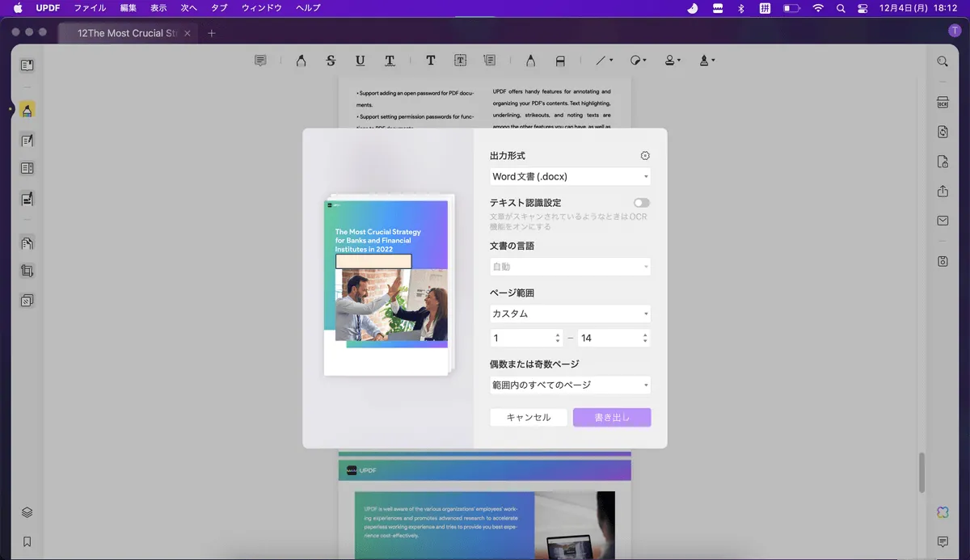The width and height of the screenshot is (970, 560).
Task: Click the 書き出し export button
Action: coord(612,418)
